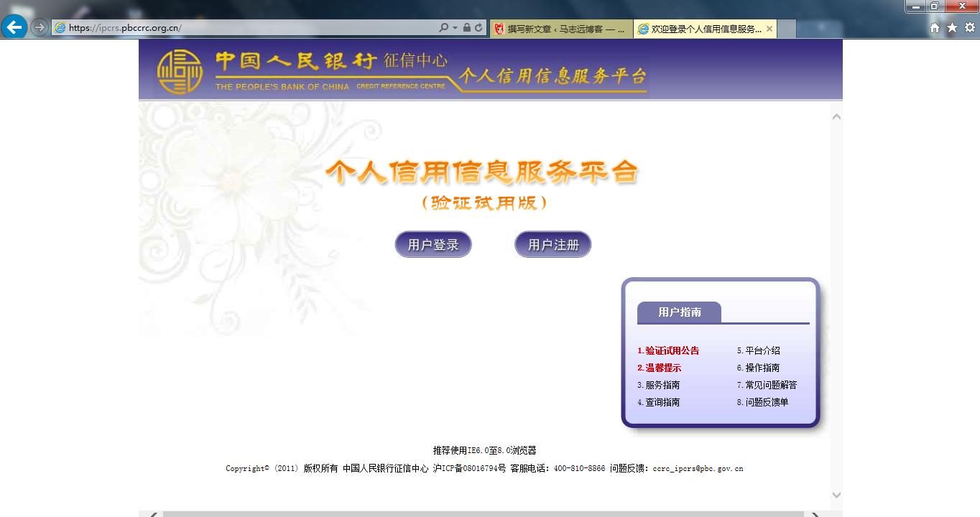Click the 用户登录 button

[433, 244]
